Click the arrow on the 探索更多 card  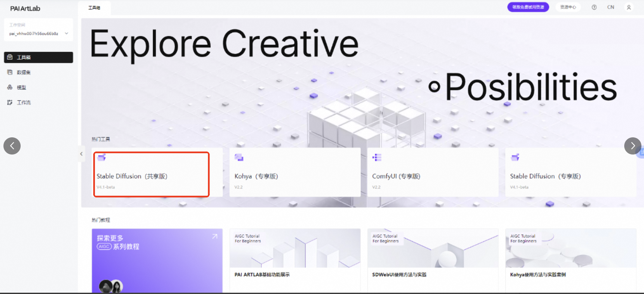click(214, 236)
